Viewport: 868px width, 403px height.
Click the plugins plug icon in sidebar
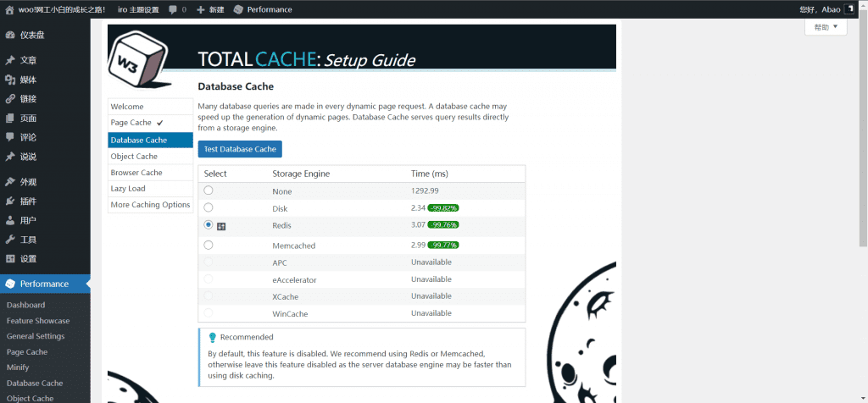[x=10, y=201]
